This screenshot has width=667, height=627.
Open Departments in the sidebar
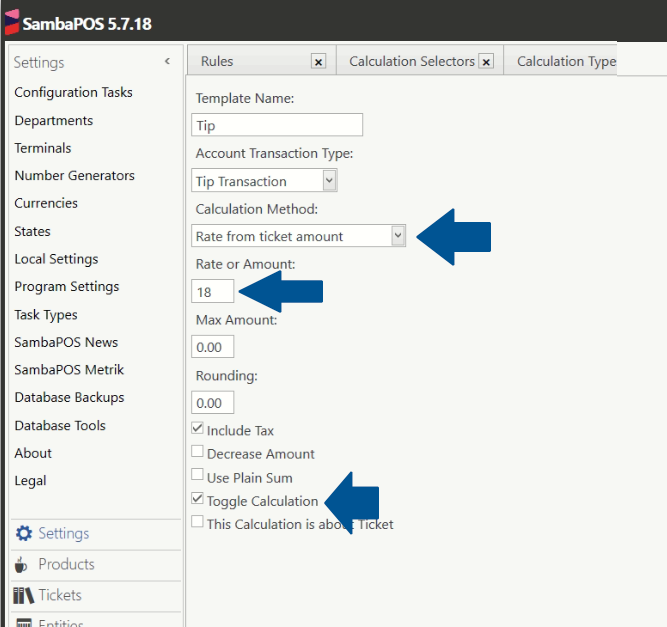click(x=54, y=120)
